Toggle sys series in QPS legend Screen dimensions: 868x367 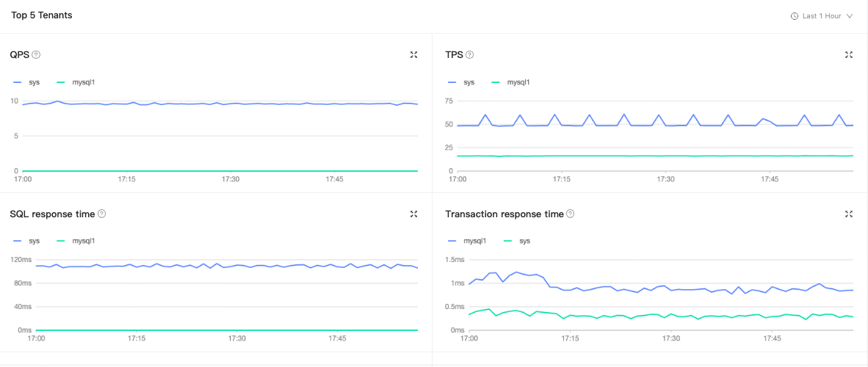[x=26, y=82]
